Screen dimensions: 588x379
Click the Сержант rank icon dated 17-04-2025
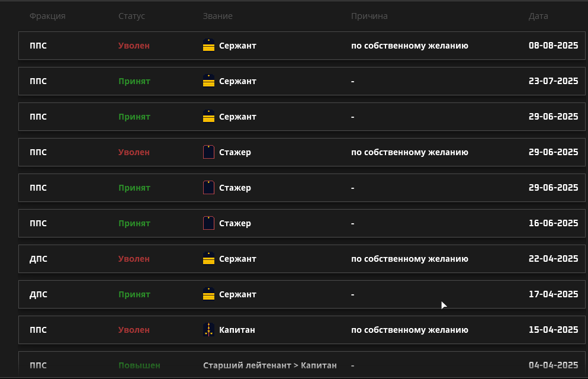(208, 294)
